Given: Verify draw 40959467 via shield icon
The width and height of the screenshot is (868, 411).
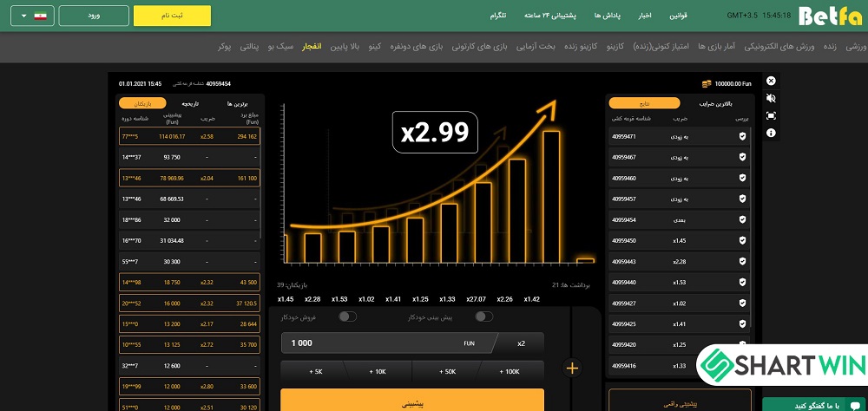Looking at the screenshot, I should coord(742,157).
